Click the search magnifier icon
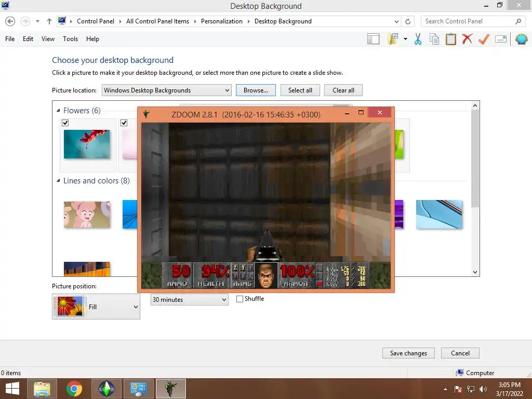Image resolution: width=532 pixels, height=399 pixels. pyautogui.click(x=518, y=21)
